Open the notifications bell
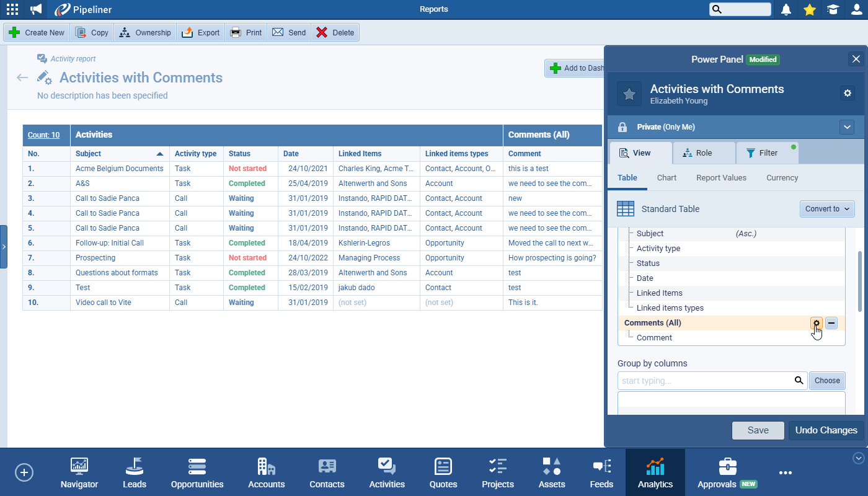868x496 pixels. coord(786,9)
